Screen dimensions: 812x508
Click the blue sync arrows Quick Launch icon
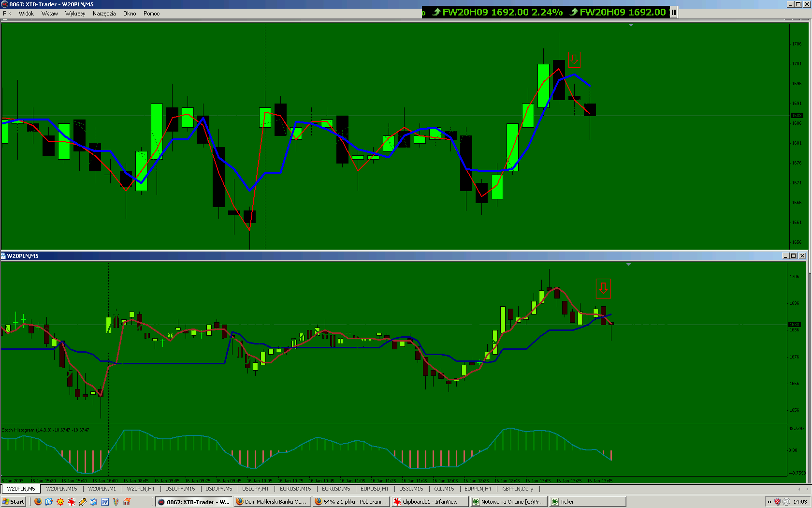[x=94, y=502]
